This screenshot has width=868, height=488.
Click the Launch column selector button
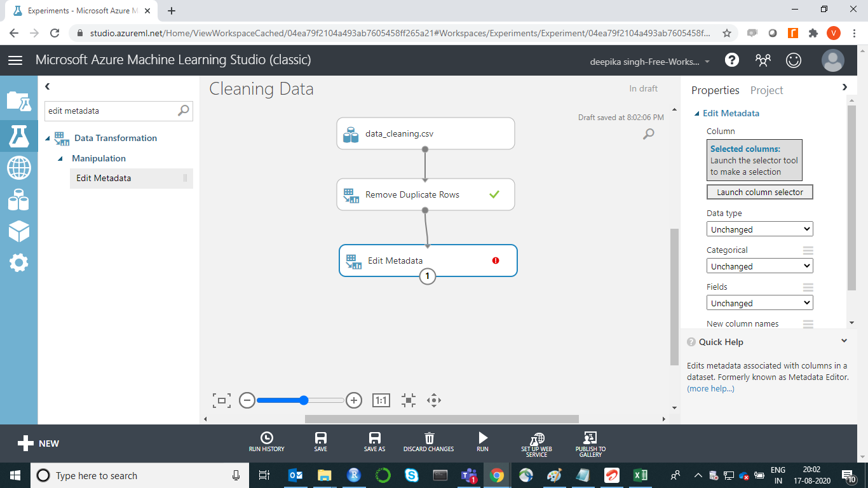pos(759,192)
